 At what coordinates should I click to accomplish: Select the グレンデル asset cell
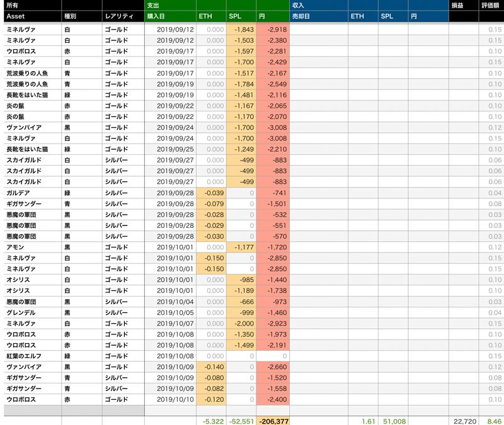click(x=20, y=312)
